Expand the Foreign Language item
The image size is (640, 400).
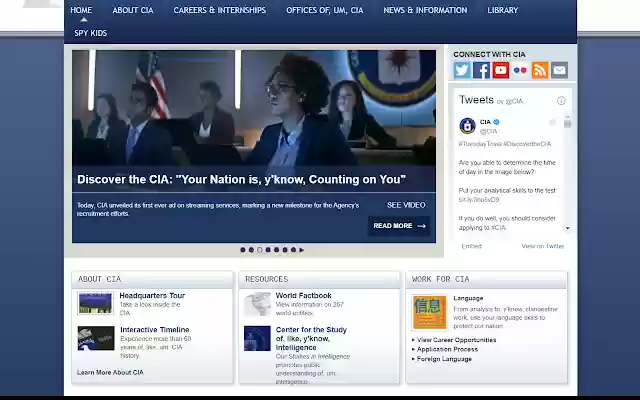(x=442, y=359)
